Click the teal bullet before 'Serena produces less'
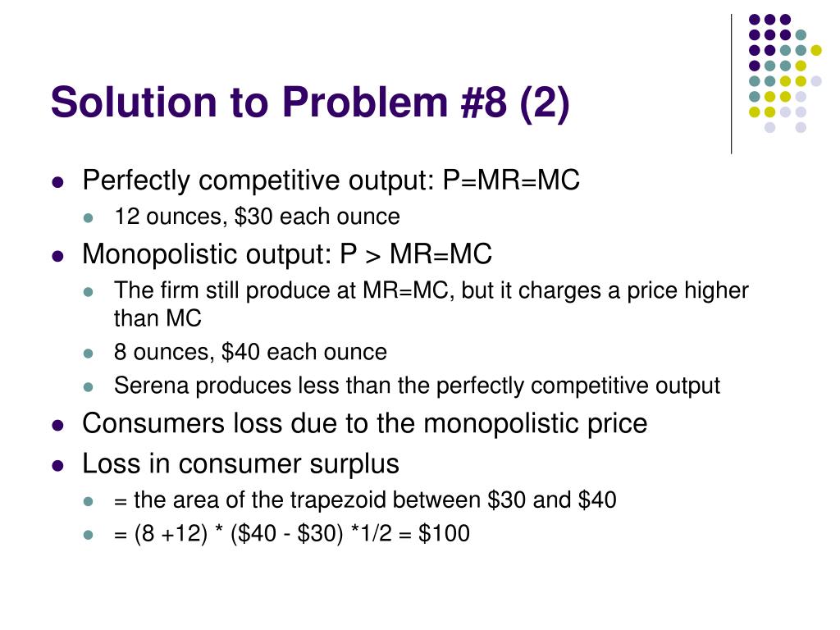 pyautogui.click(x=89, y=387)
